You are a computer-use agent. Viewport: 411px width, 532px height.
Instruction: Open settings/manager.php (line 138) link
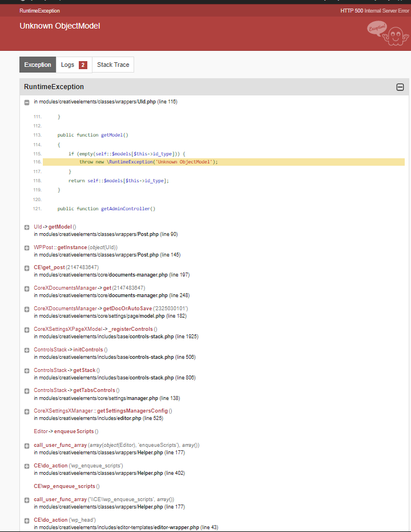tap(107, 398)
